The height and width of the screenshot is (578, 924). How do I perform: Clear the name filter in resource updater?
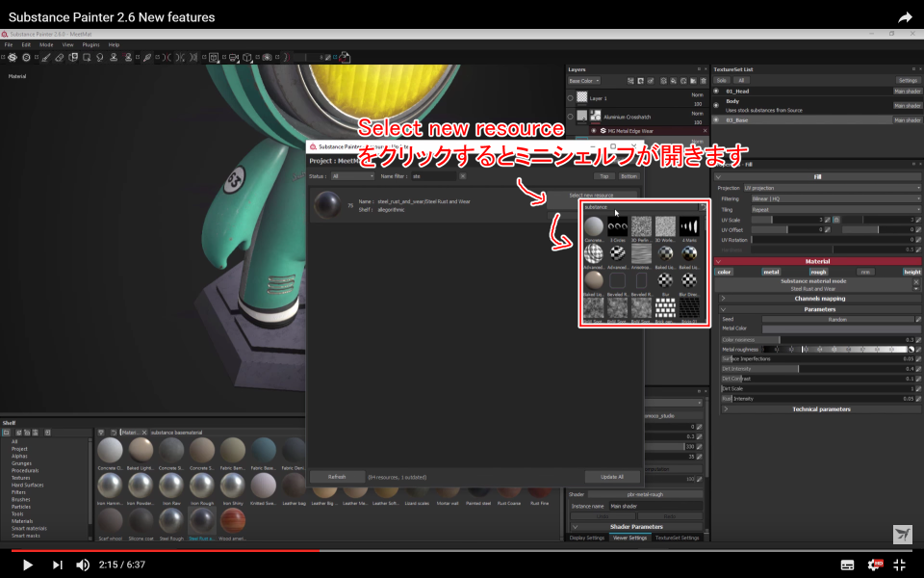pyautogui.click(x=463, y=176)
